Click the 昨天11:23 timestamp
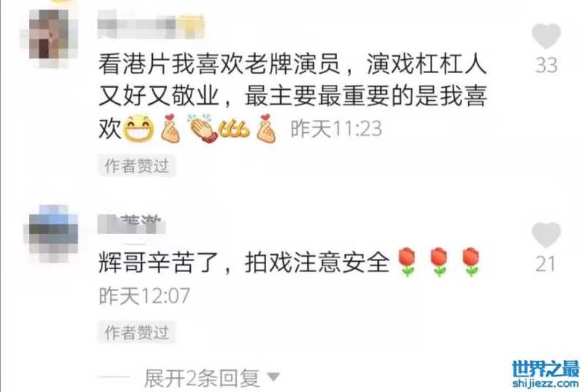 pos(336,129)
